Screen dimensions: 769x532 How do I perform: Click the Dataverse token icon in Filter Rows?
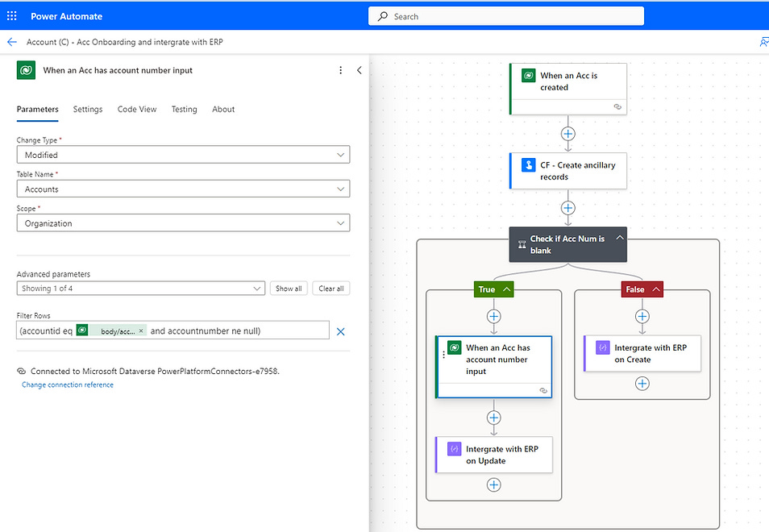click(82, 330)
